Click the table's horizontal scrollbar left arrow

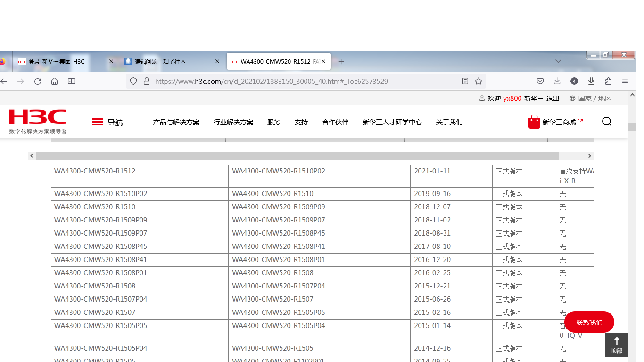pyautogui.click(x=32, y=156)
